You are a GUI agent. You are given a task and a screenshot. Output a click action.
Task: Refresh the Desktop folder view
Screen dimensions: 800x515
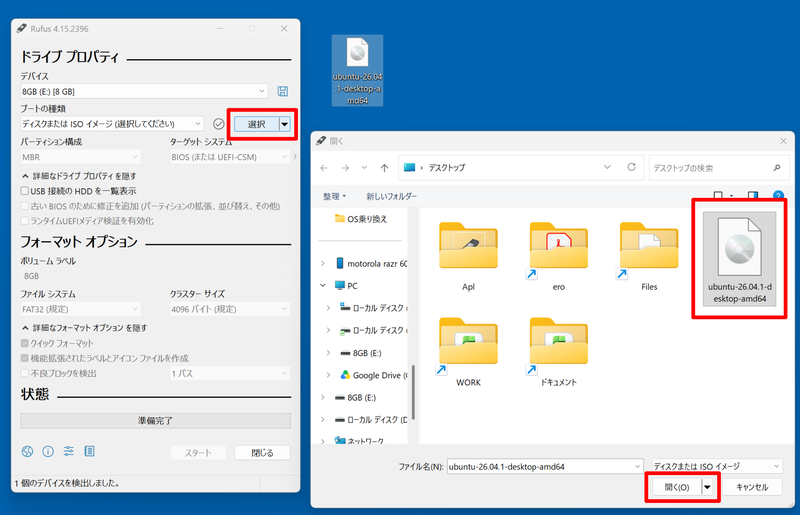coord(632,167)
